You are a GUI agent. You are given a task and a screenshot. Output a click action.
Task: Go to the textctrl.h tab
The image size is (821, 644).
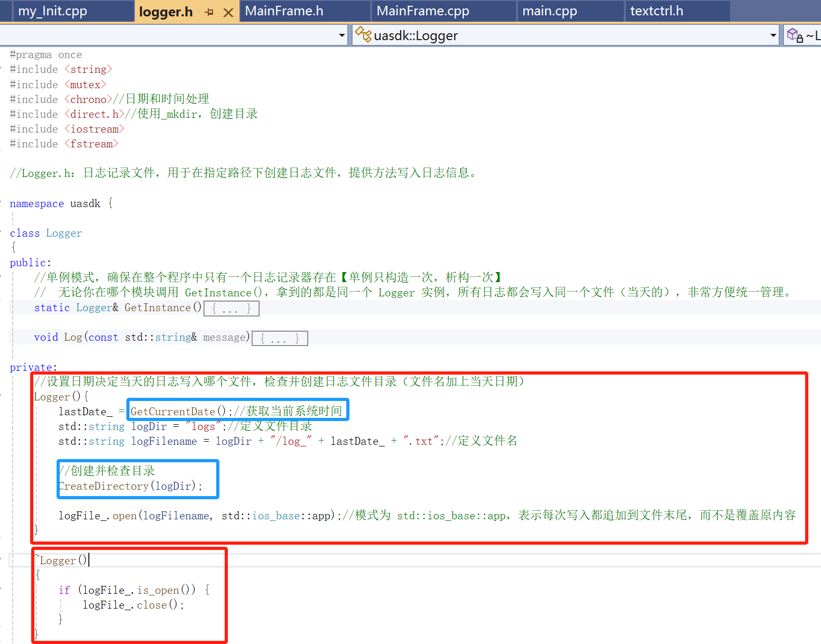point(678,11)
